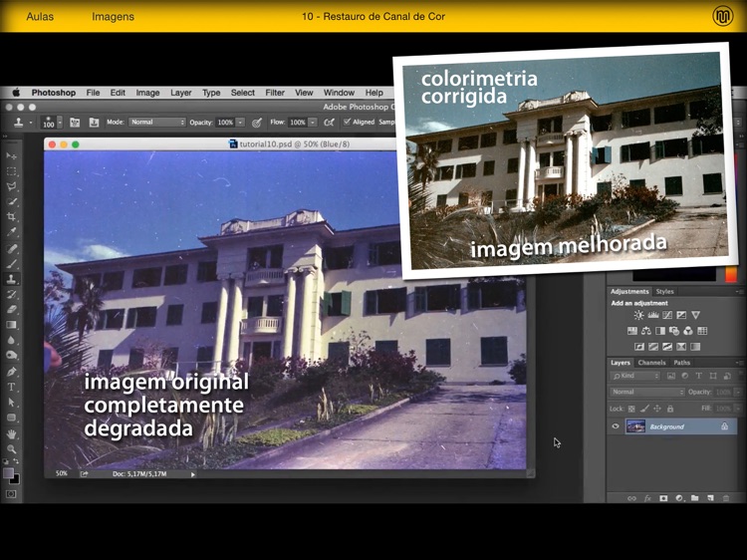Select the Eyedropper tool
Screen dimensions: 747x560
click(11, 232)
